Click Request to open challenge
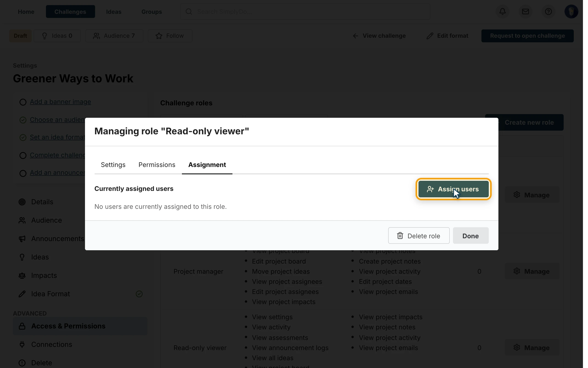 click(527, 36)
